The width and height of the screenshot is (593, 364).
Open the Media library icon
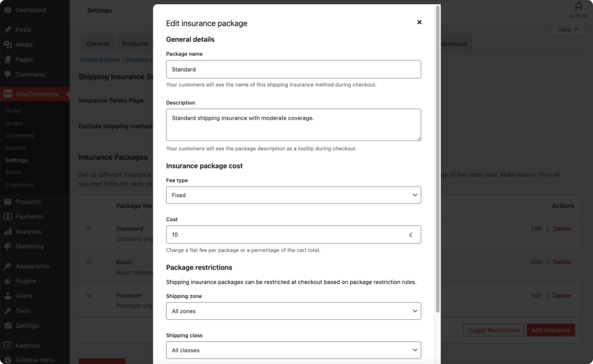(8, 45)
